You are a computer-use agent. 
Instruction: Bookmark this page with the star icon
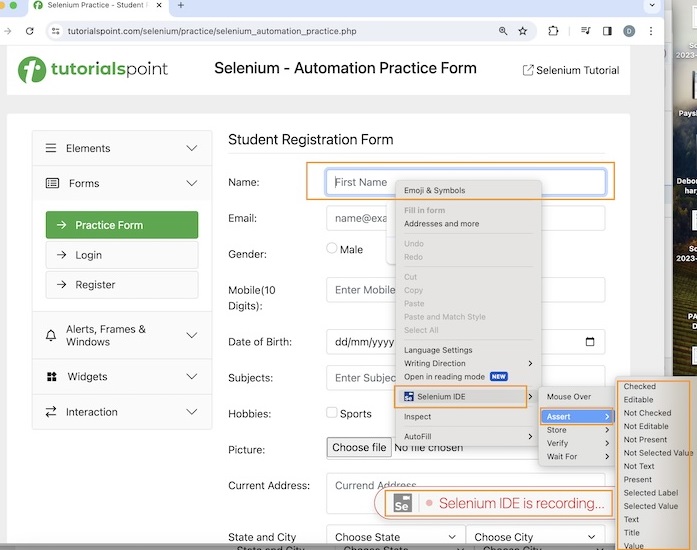point(522,31)
